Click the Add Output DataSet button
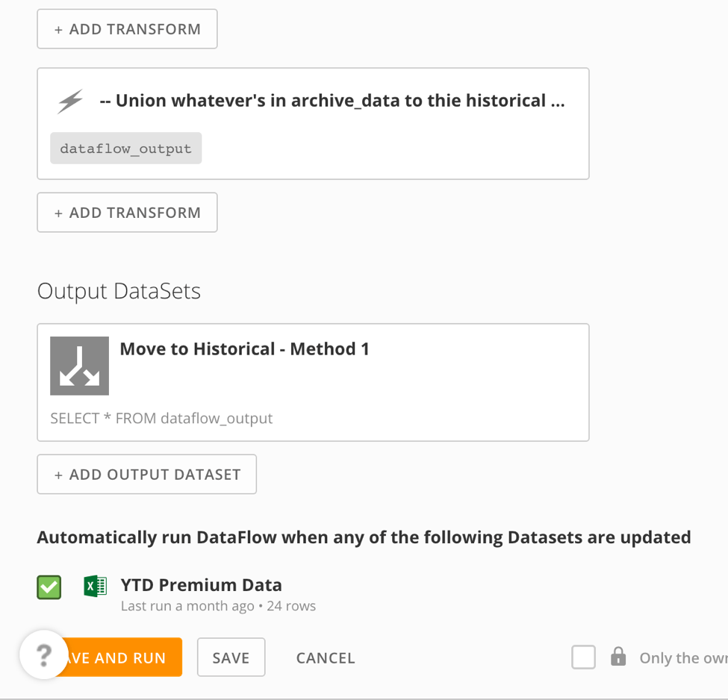The height and width of the screenshot is (700, 728). coord(146,475)
